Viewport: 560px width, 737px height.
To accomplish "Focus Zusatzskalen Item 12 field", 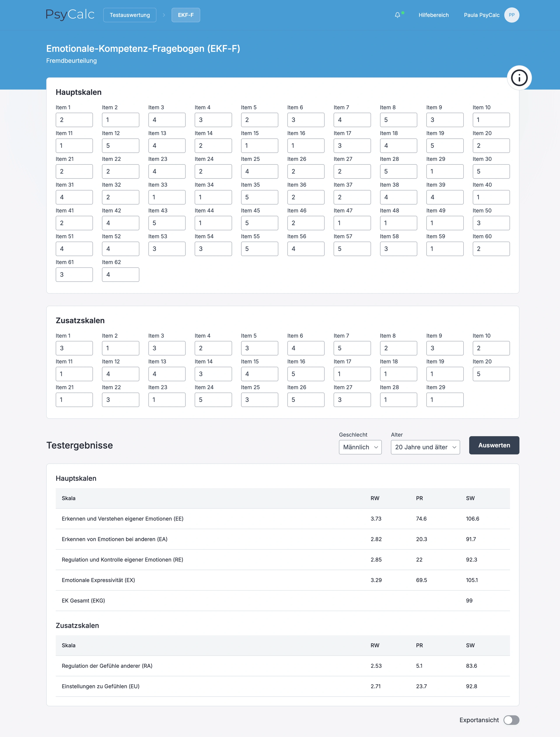I will (x=121, y=374).
